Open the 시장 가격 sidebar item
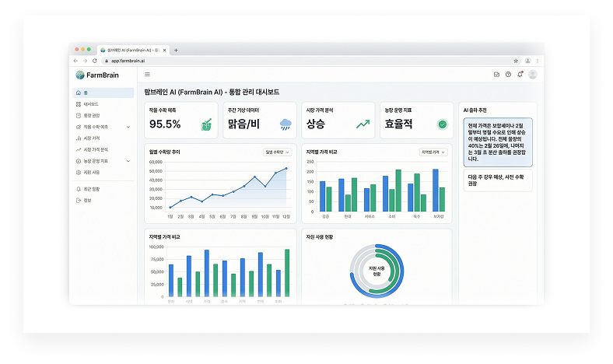This screenshot has height=364, width=613. pos(103,138)
